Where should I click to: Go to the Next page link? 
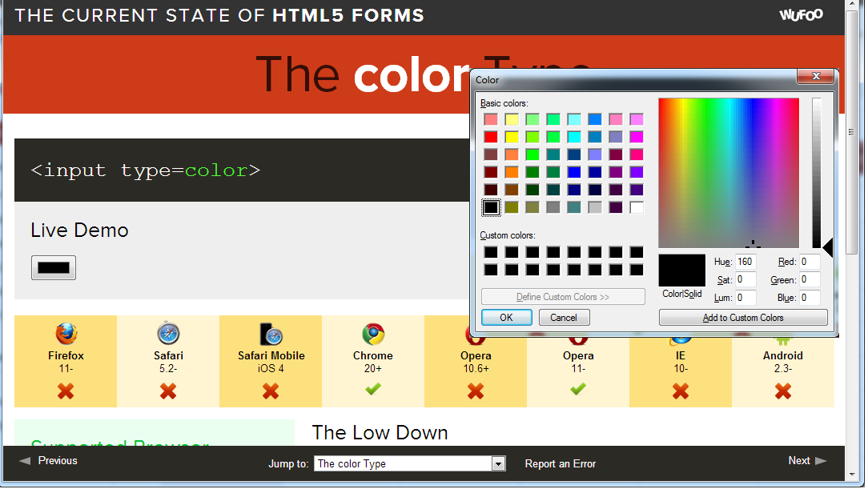(799, 461)
